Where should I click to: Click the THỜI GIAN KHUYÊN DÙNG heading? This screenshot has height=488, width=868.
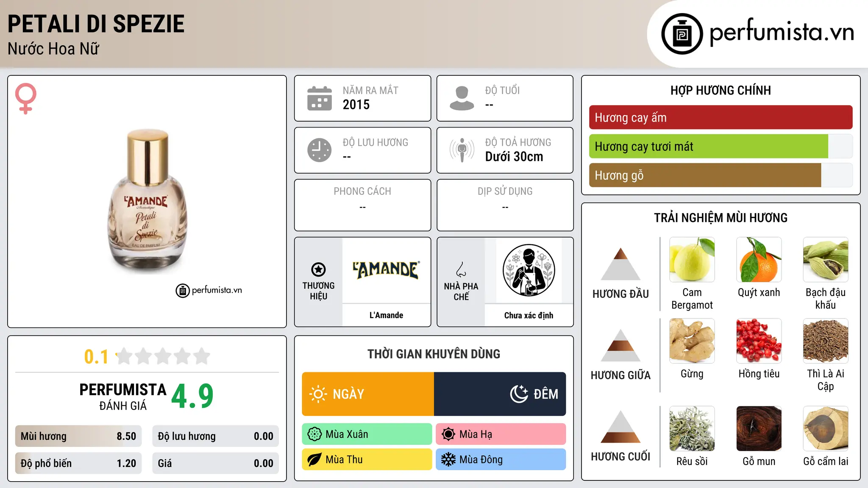434,354
